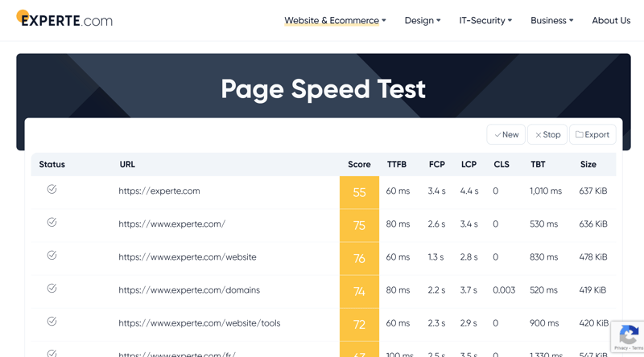Click status checkmark for www.experte.com/ row
Screen dimensions: 644x357
[x=52, y=223]
